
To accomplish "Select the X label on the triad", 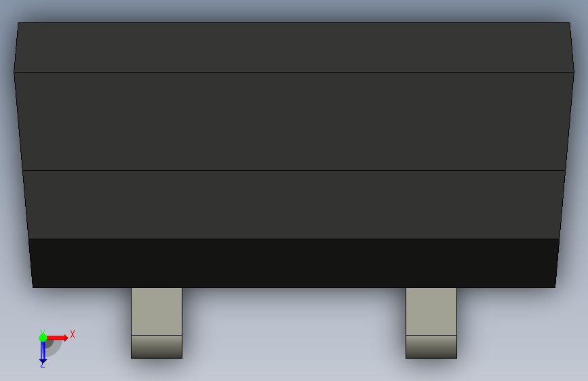I will click(73, 334).
